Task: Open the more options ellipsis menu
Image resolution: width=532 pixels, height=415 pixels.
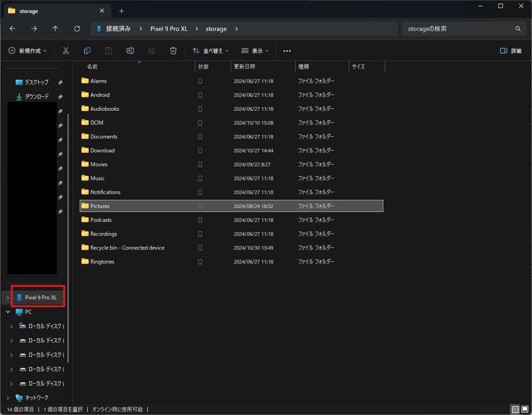Action: point(287,51)
